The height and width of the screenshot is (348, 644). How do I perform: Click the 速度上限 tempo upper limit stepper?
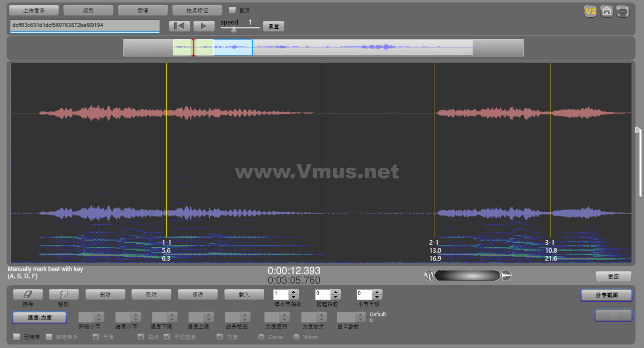(x=201, y=317)
